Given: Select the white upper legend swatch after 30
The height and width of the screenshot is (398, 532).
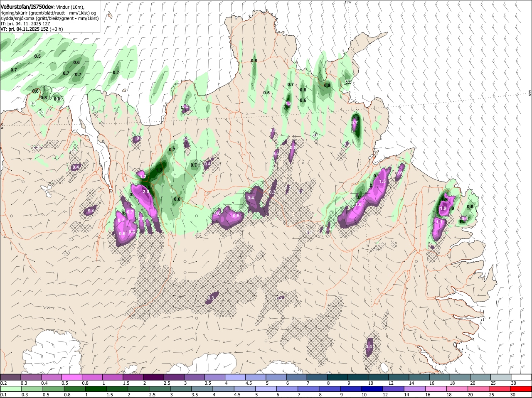Looking at the screenshot, I should coord(522,377).
